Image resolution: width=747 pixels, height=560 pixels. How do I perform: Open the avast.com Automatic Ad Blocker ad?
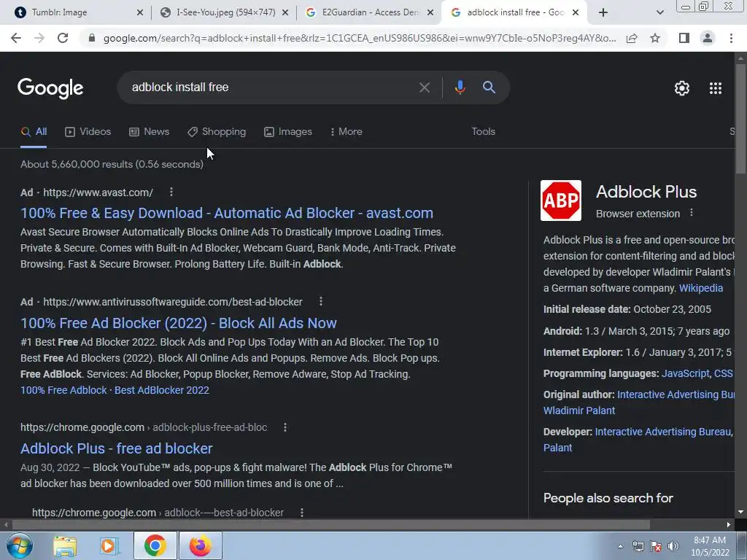(x=227, y=213)
